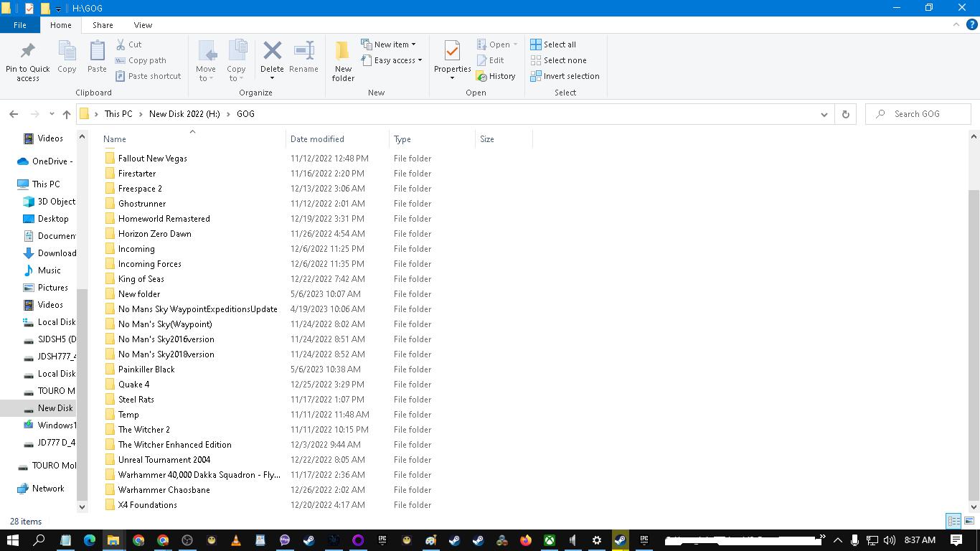
Task: Switch to the View ribbon tab
Action: 143,25
